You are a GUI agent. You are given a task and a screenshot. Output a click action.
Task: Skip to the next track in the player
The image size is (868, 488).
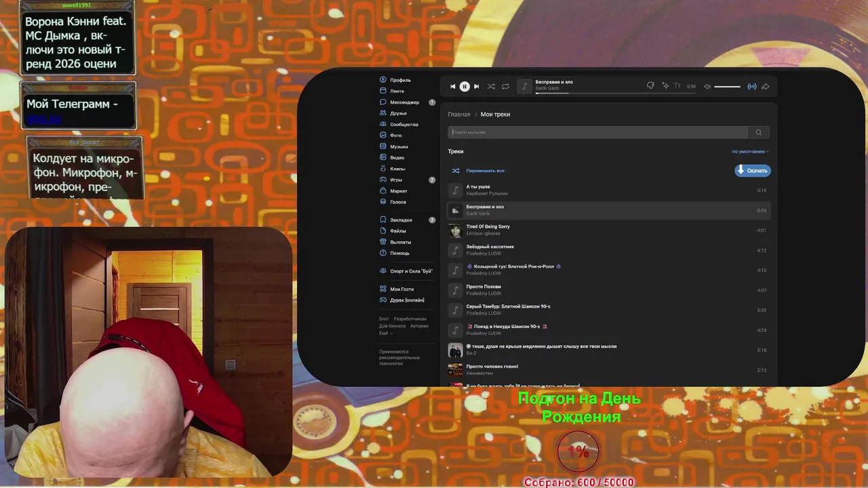[476, 87]
